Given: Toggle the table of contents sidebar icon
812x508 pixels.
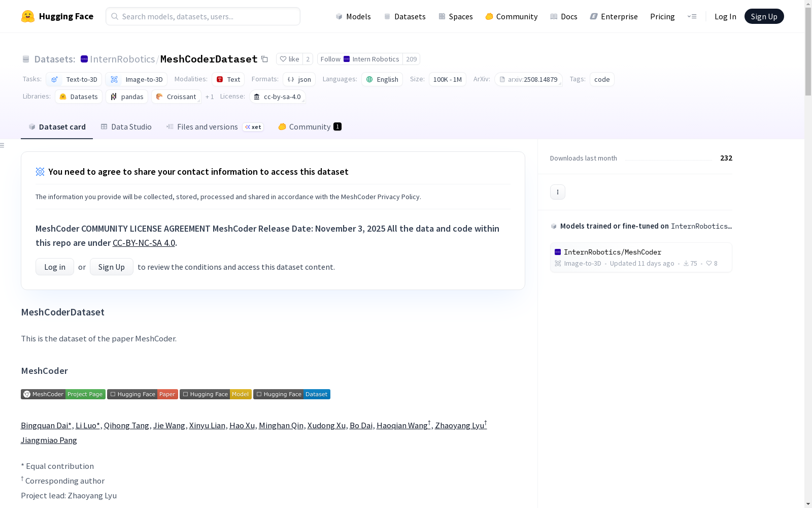Looking at the screenshot, I should (x=3, y=145).
